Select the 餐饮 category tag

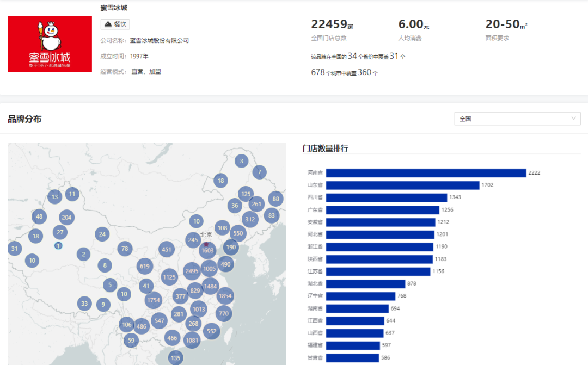pos(115,24)
